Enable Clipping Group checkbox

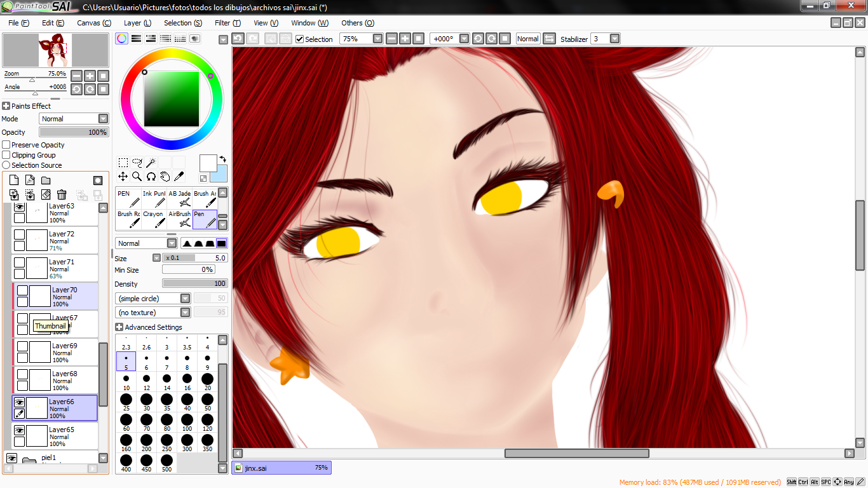coord(6,155)
